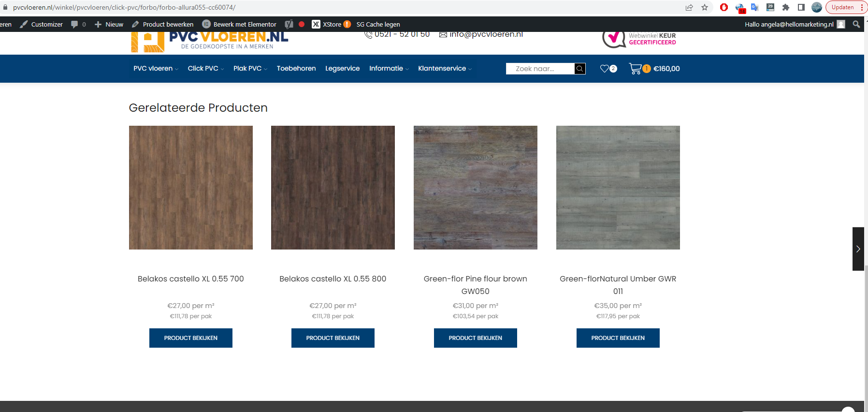The image size is (868, 412).
Task: Expand the Informatie dropdown menu
Action: coord(389,69)
